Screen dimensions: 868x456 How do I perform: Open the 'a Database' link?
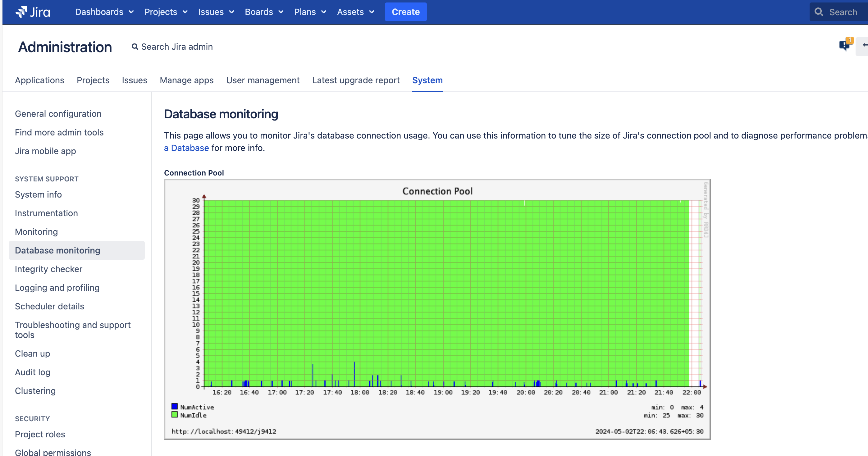point(186,148)
